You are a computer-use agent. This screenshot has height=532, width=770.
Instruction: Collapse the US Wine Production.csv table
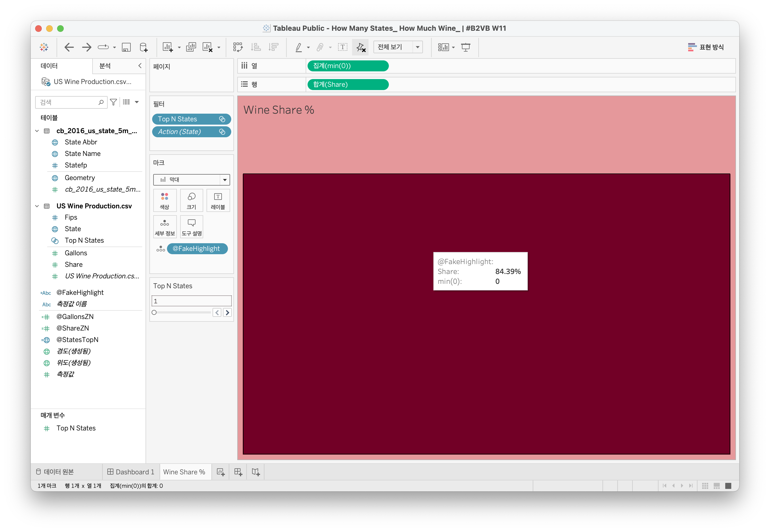coord(37,206)
